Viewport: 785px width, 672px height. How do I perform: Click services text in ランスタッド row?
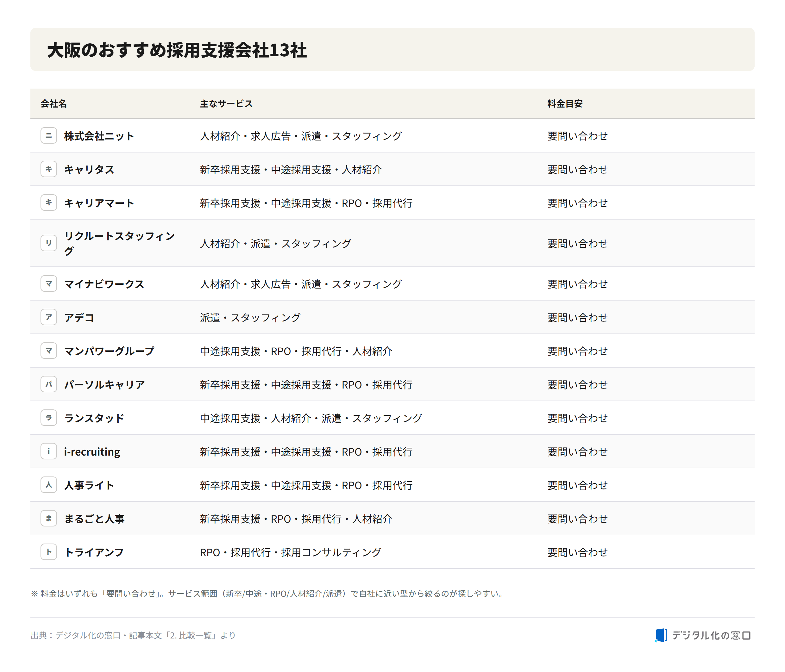[311, 418]
